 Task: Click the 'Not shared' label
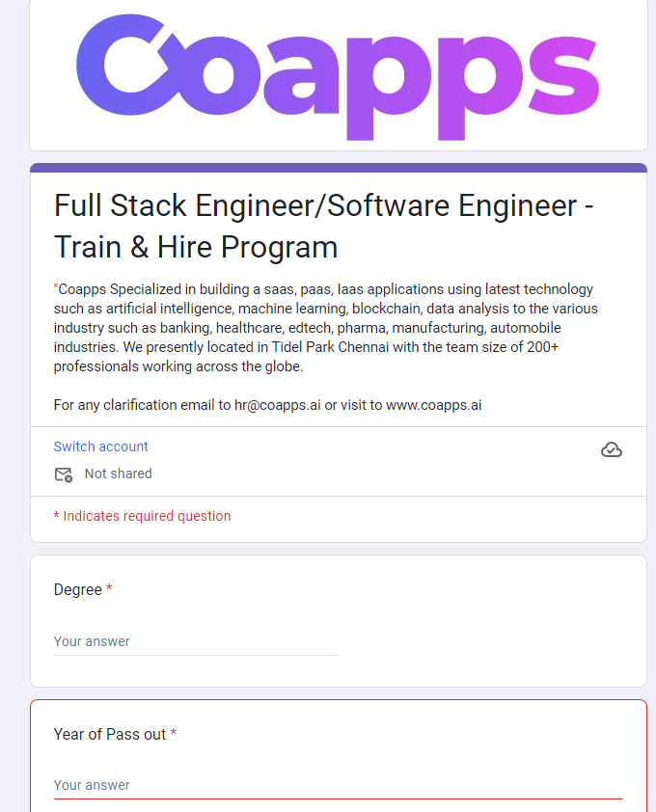pos(118,474)
